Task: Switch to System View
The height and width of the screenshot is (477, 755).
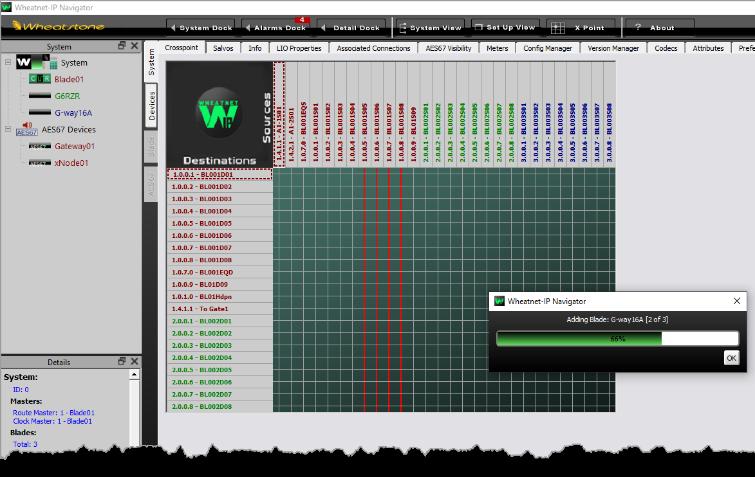Action: click(430, 28)
